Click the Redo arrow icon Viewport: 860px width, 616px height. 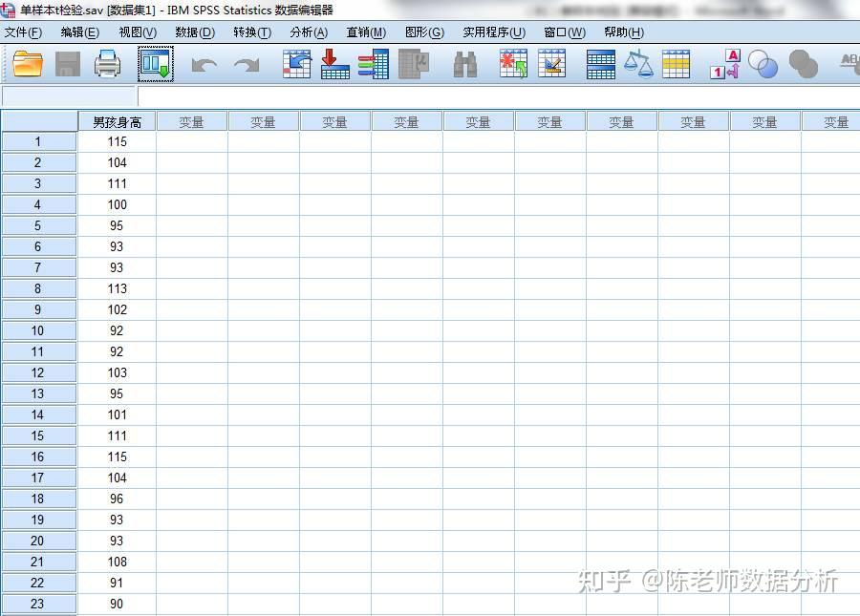[x=246, y=63]
